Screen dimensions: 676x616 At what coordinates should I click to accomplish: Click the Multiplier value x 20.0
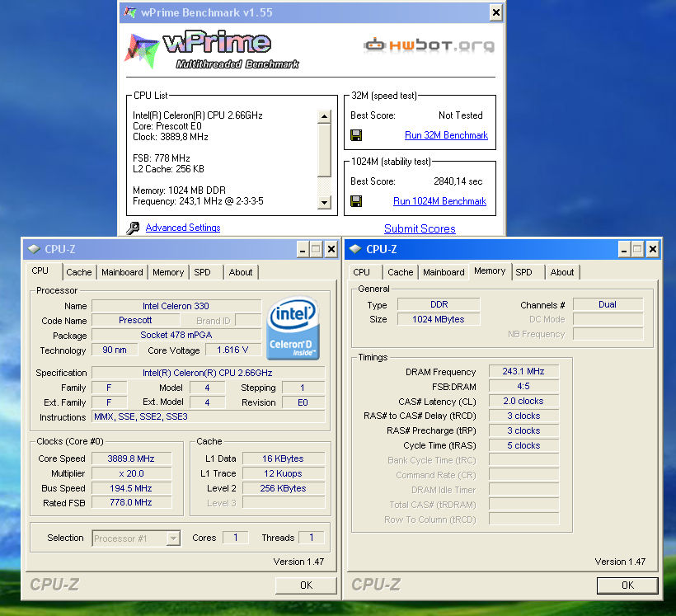click(x=131, y=473)
